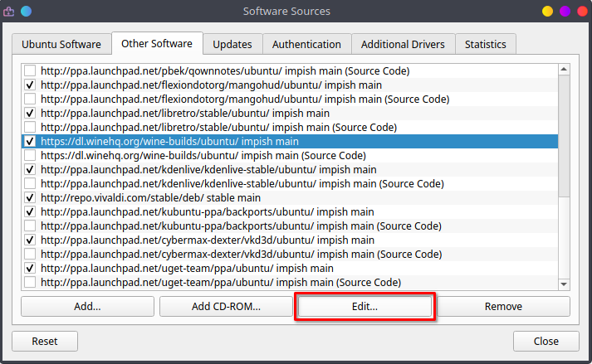Open the Updates tab

click(x=232, y=44)
